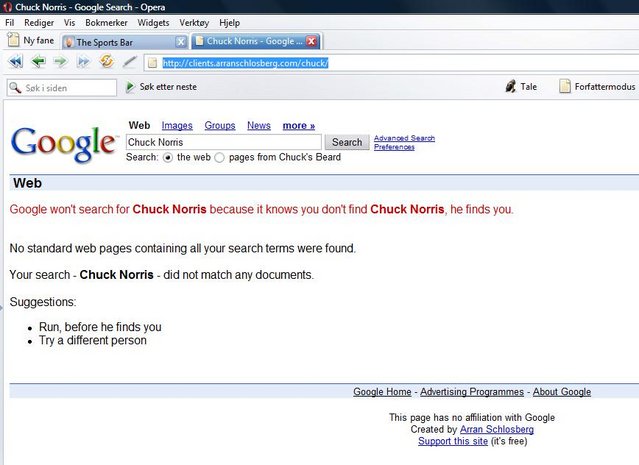Click the rewind navigation icon
This screenshot has width=639, height=465.
(15, 62)
